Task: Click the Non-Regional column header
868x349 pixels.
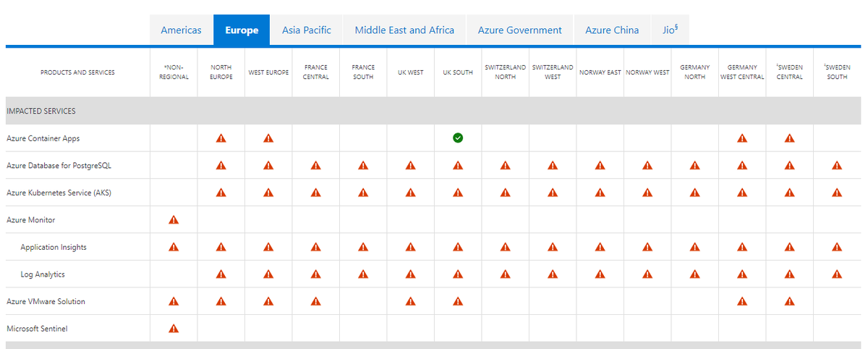Action: [174, 72]
